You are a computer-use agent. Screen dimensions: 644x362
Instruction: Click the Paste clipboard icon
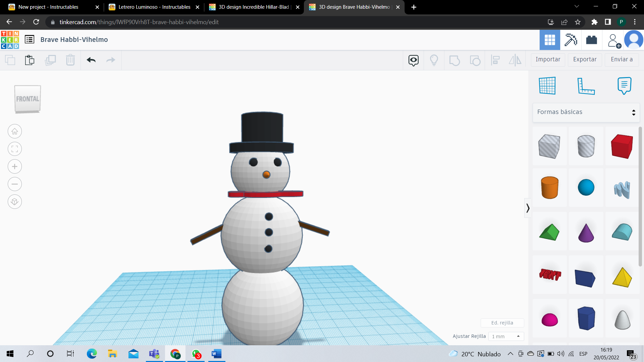point(30,60)
